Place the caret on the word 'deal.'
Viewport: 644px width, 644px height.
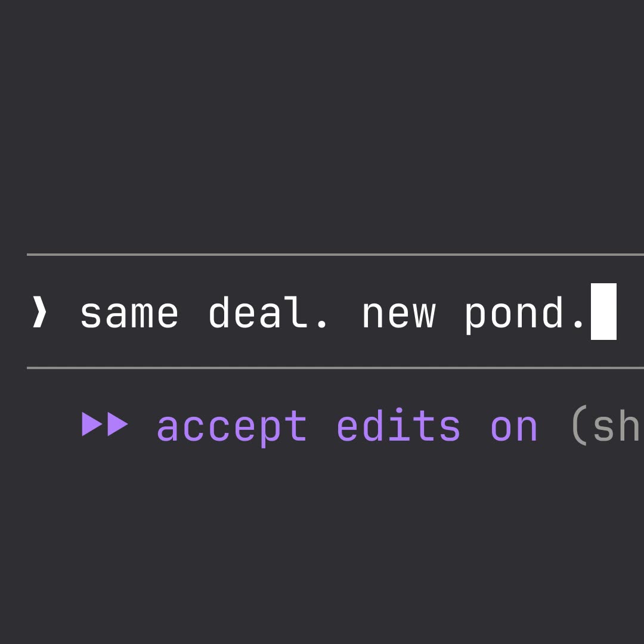(268, 312)
